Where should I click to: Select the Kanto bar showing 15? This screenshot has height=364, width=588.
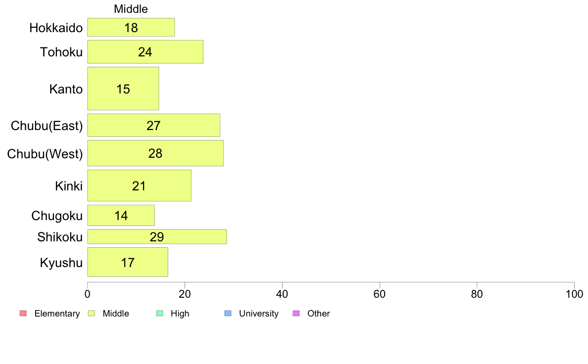[123, 89]
